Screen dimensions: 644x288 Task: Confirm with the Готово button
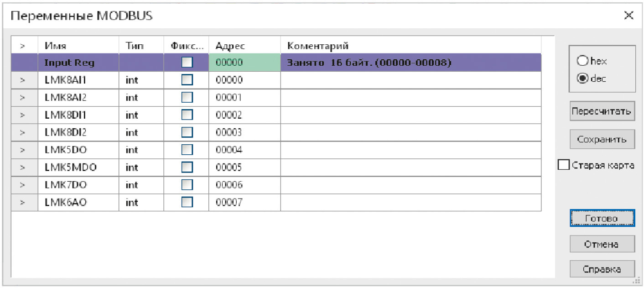tap(602, 219)
